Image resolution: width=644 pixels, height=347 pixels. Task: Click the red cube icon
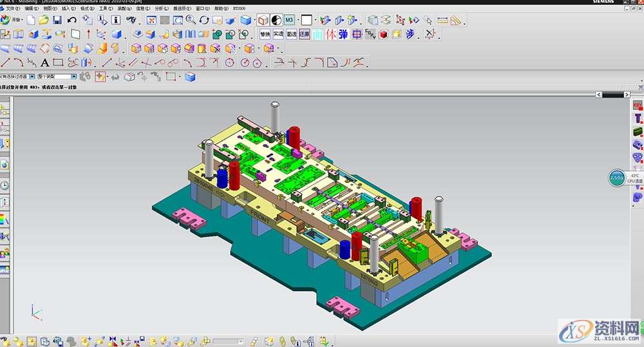click(x=383, y=34)
